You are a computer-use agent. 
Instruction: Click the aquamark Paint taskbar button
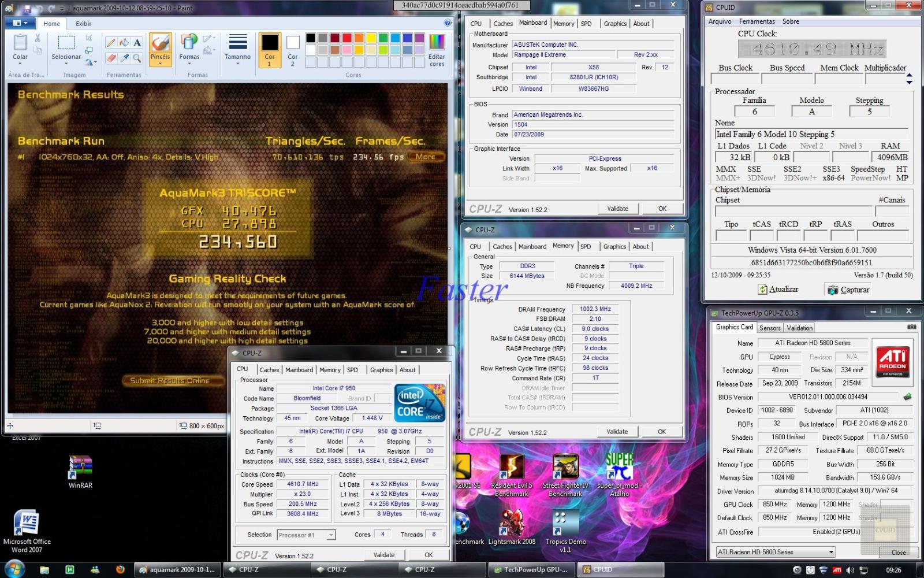coord(177,570)
